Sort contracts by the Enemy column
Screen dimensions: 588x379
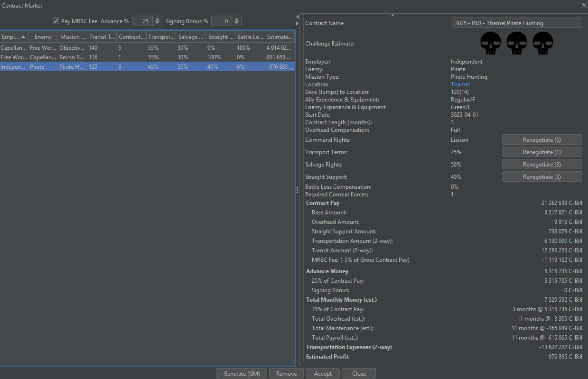[43, 37]
